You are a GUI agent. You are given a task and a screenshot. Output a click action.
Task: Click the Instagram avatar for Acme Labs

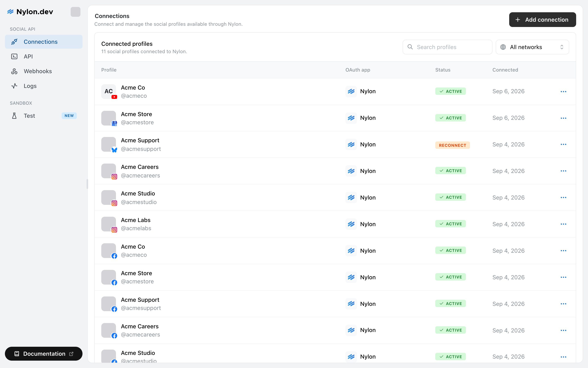click(x=109, y=224)
